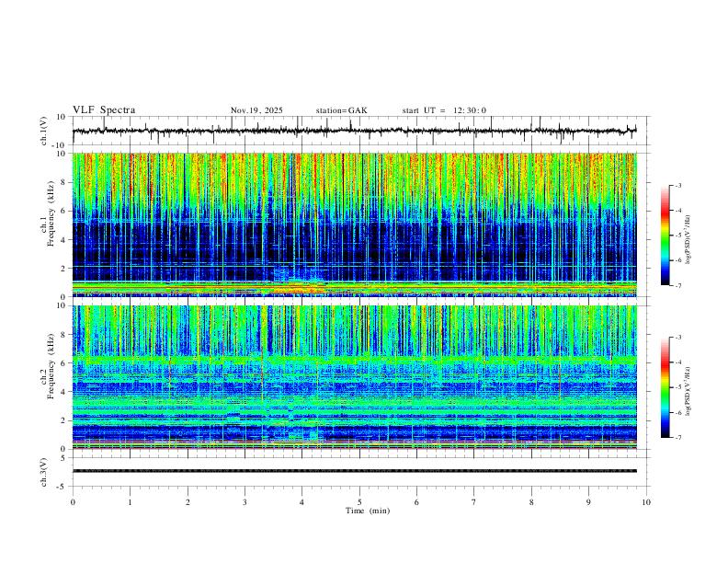The height and width of the screenshot is (563, 728).
Task: Click the "station=GAK" header label
Action: 342,110
